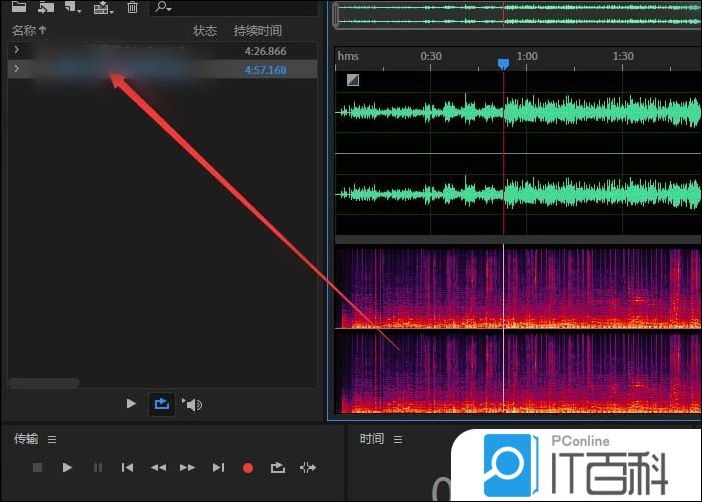Open the search filter dropdown
The image size is (702, 502).
(x=162, y=7)
